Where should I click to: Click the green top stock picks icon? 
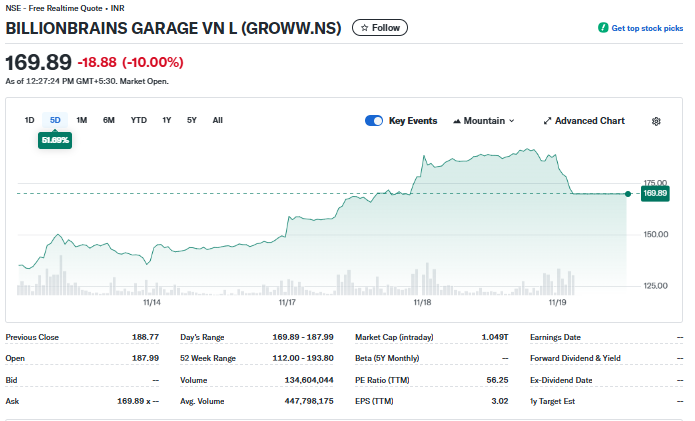pos(603,27)
